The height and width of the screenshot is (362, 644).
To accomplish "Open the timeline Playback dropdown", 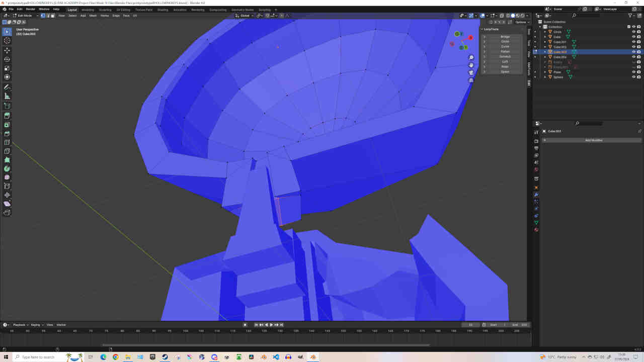I will [20, 325].
